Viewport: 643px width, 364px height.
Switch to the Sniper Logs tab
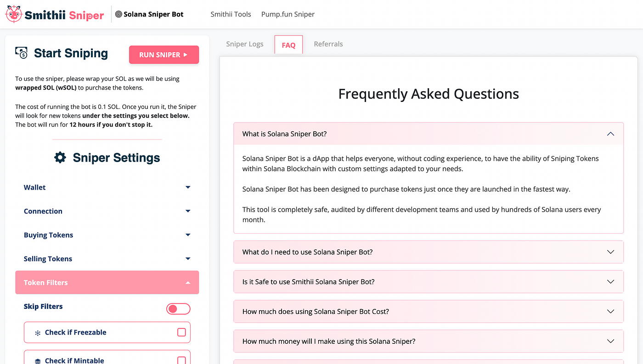245,44
